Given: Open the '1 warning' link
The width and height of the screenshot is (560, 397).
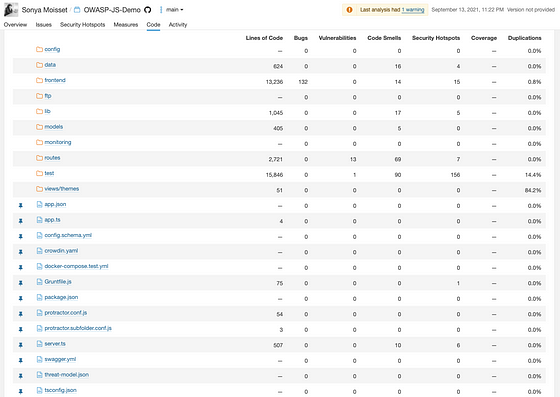Looking at the screenshot, I should pos(413,10).
